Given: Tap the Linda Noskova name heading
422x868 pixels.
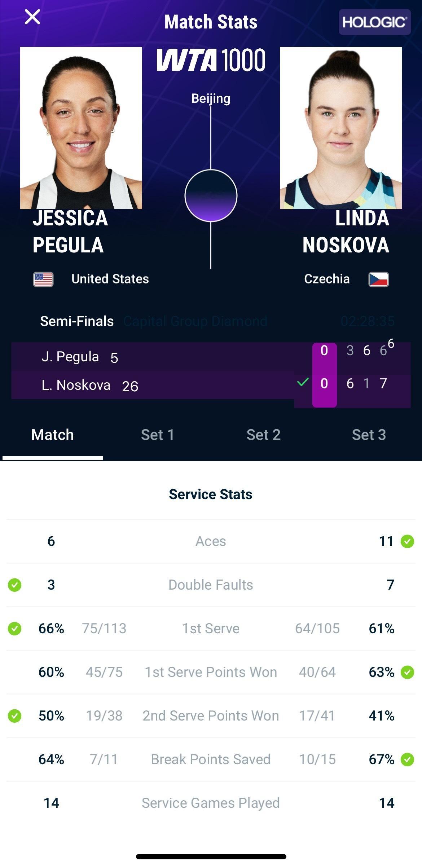Looking at the screenshot, I should click(346, 232).
